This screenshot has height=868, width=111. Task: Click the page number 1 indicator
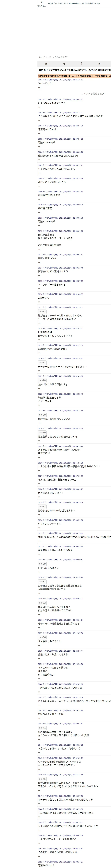coord(81,64)
